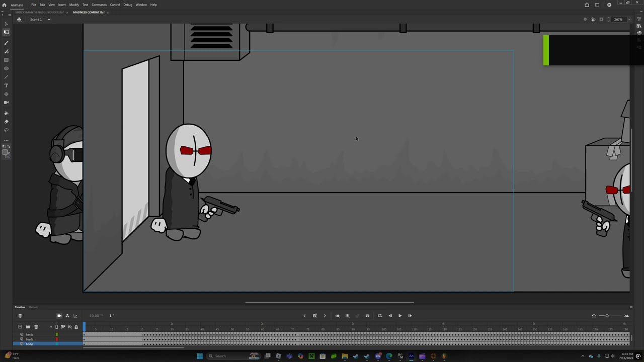The height and width of the screenshot is (362, 644).
Task: Toggle the Onion Skin button
Action: click(337, 316)
